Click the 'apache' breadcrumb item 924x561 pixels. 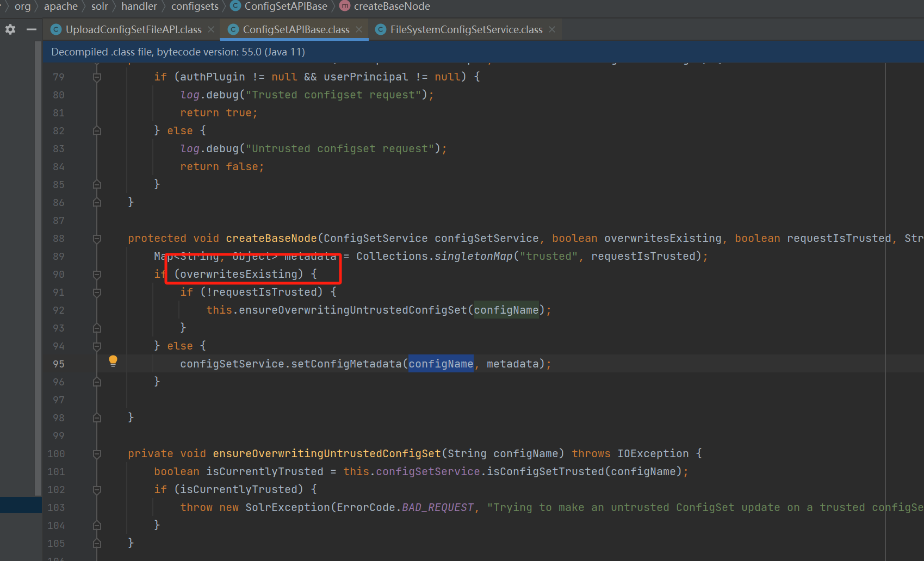(x=61, y=6)
